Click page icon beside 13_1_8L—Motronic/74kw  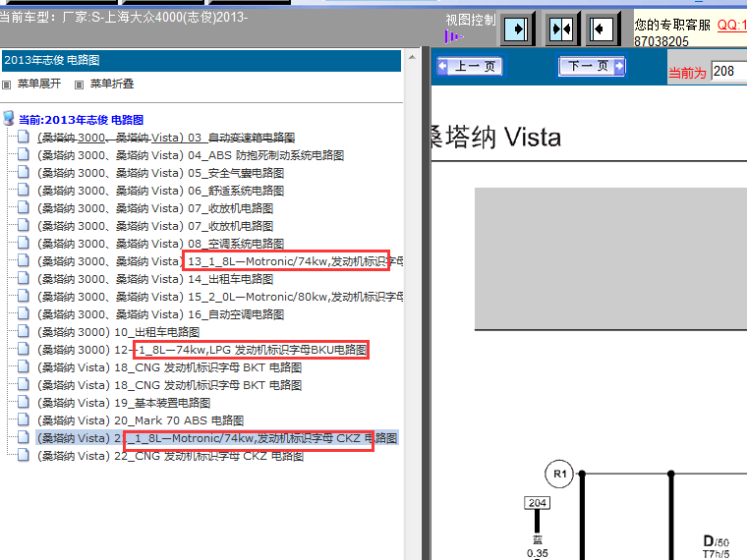pos(23,260)
